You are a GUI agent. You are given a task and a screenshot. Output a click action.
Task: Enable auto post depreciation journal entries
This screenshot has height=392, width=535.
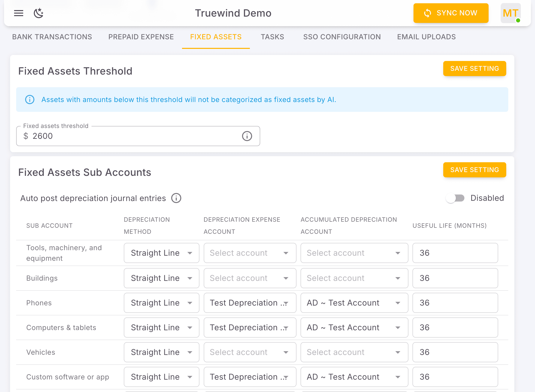(x=455, y=198)
